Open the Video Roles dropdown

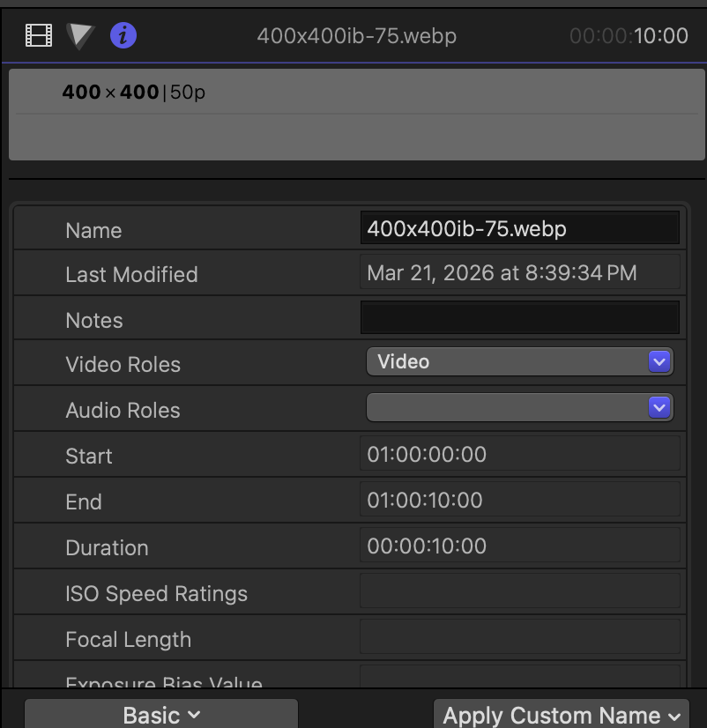pyautogui.click(x=520, y=361)
